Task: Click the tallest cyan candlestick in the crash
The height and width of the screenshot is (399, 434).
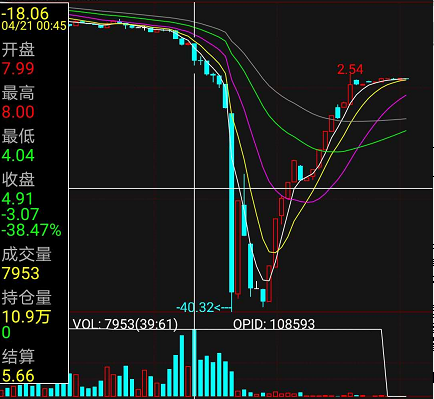Action: 231,203
